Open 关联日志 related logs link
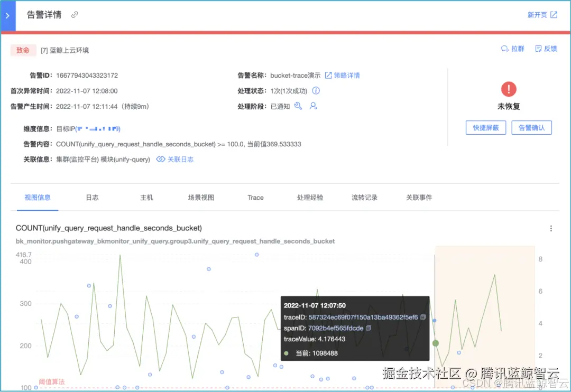Viewport: 571px width, 392px height. pyautogui.click(x=175, y=160)
